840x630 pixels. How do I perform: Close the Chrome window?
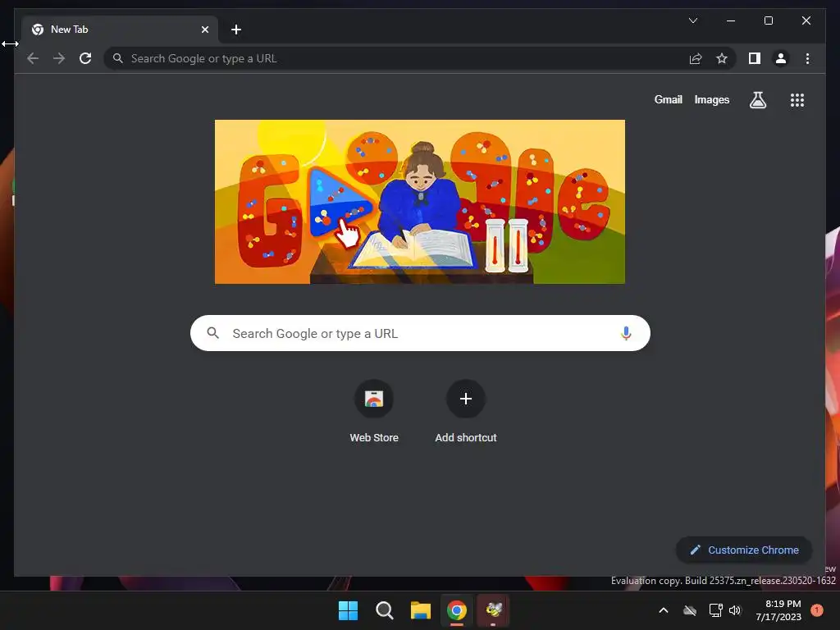click(806, 21)
